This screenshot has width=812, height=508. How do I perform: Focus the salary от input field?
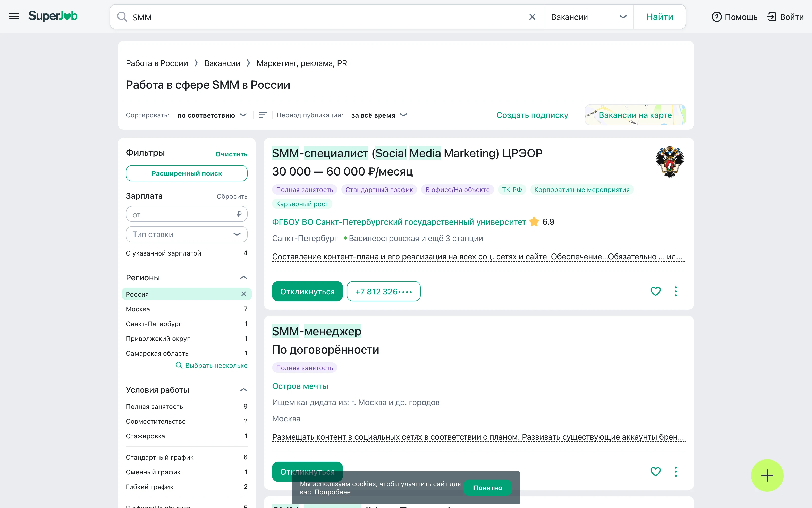click(x=187, y=214)
